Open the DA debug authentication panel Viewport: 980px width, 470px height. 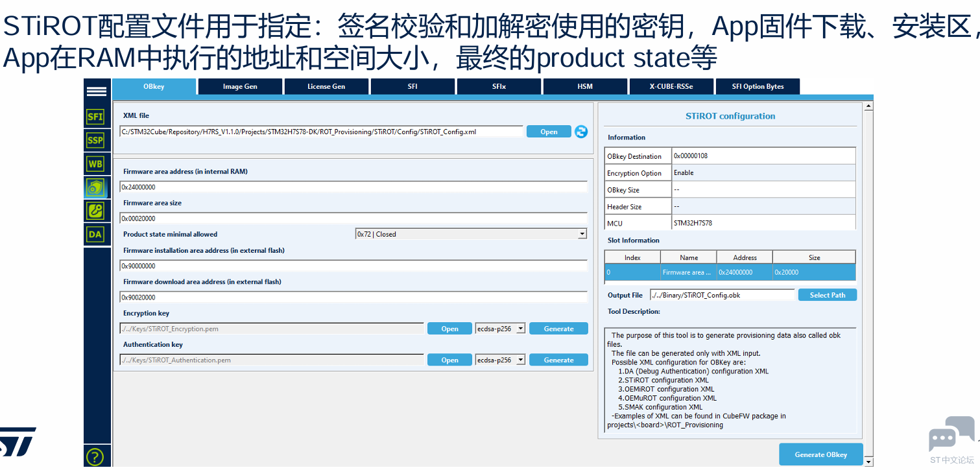click(95, 234)
